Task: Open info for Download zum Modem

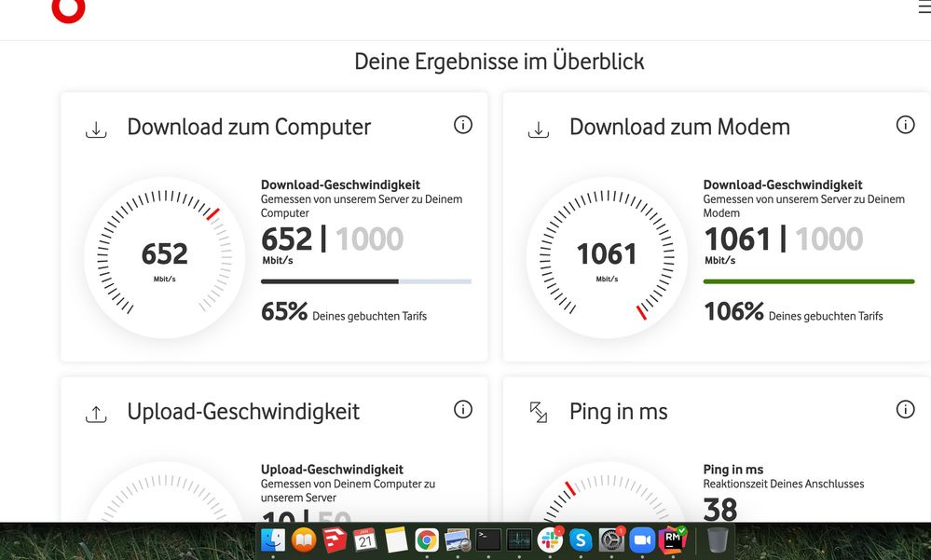Action: point(906,125)
